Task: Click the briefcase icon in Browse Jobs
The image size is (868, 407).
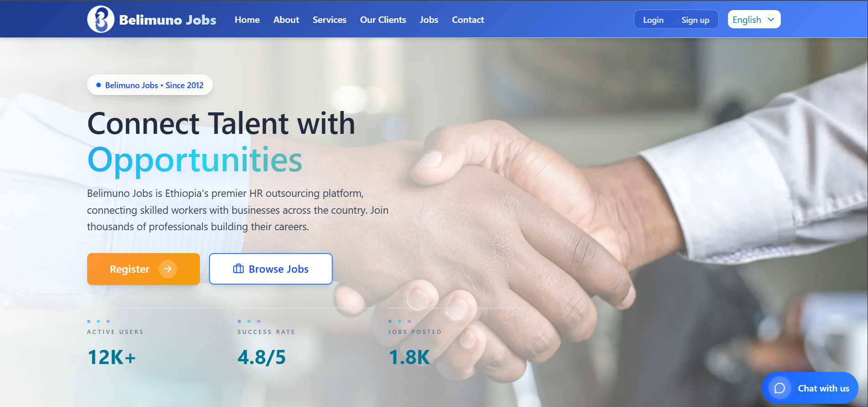Action: 238,269
